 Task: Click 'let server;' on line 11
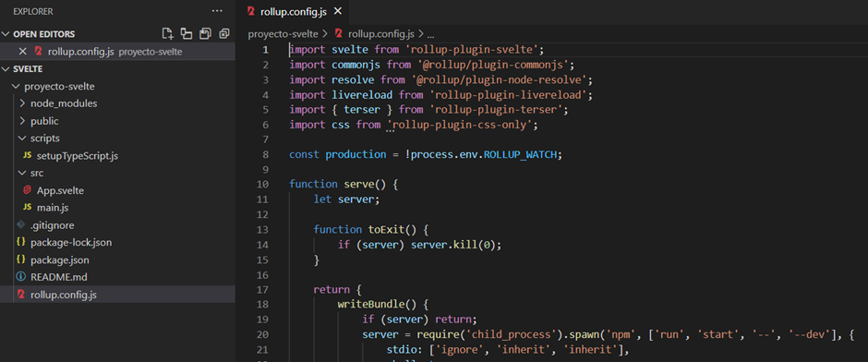(x=346, y=199)
